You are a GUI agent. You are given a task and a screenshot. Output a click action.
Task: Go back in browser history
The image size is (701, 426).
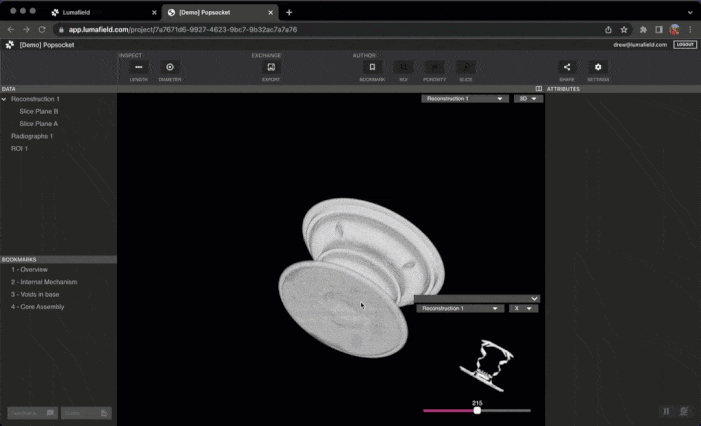tap(11, 30)
